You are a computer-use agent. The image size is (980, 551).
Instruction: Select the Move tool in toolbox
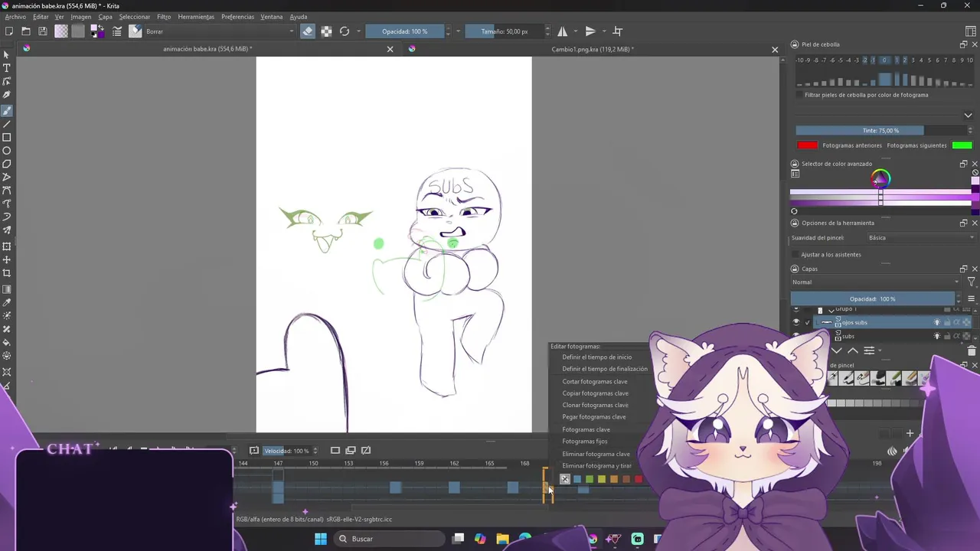[x=7, y=259]
